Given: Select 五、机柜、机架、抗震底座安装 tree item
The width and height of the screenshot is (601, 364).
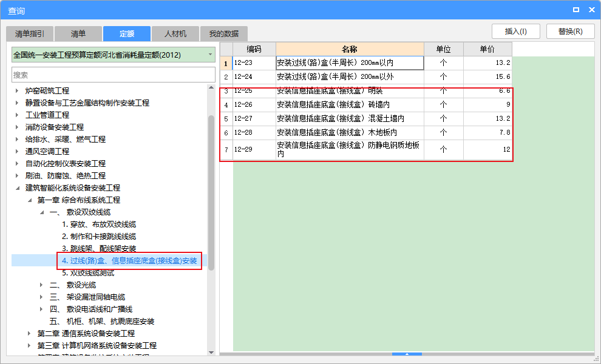Looking at the screenshot, I should [x=101, y=322].
